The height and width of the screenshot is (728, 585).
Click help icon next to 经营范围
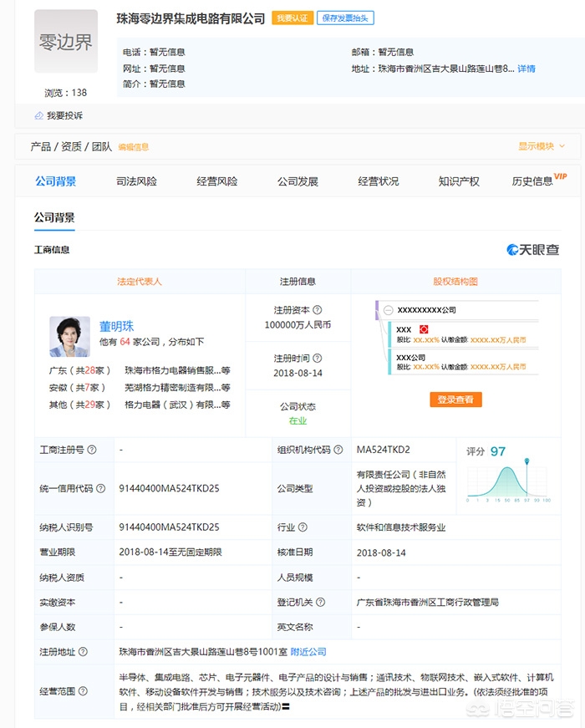tap(83, 691)
